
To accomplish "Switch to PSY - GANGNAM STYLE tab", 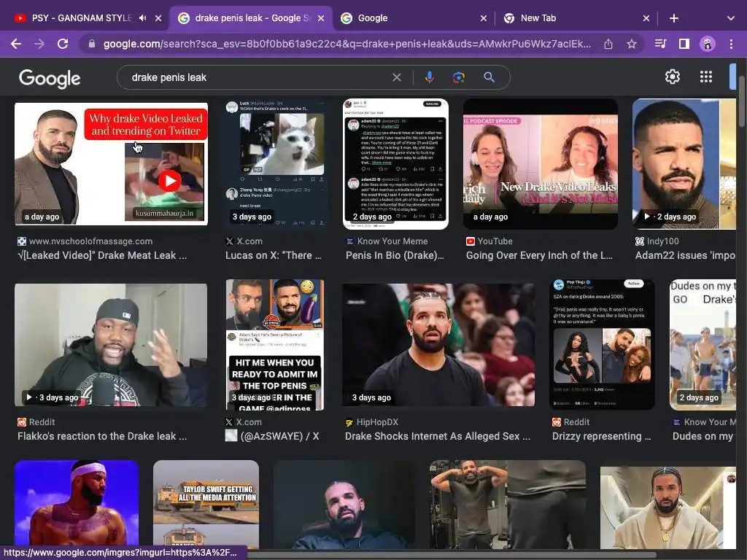I will coord(81,18).
